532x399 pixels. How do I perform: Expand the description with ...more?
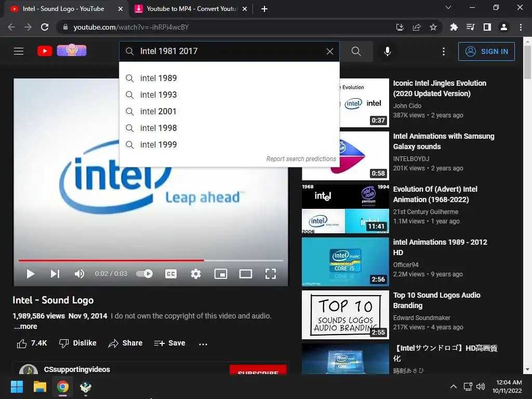(x=25, y=326)
